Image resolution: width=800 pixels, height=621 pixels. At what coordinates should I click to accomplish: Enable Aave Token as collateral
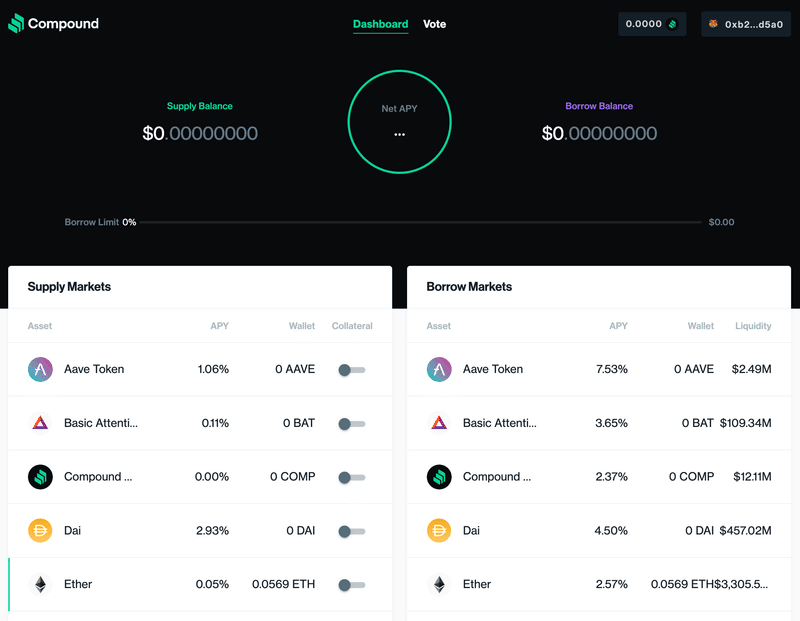click(352, 370)
